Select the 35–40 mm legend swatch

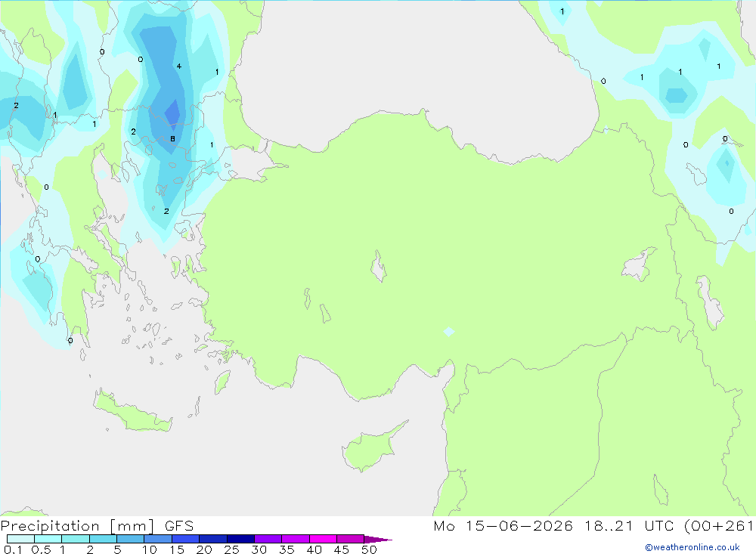[x=296, y=539]
